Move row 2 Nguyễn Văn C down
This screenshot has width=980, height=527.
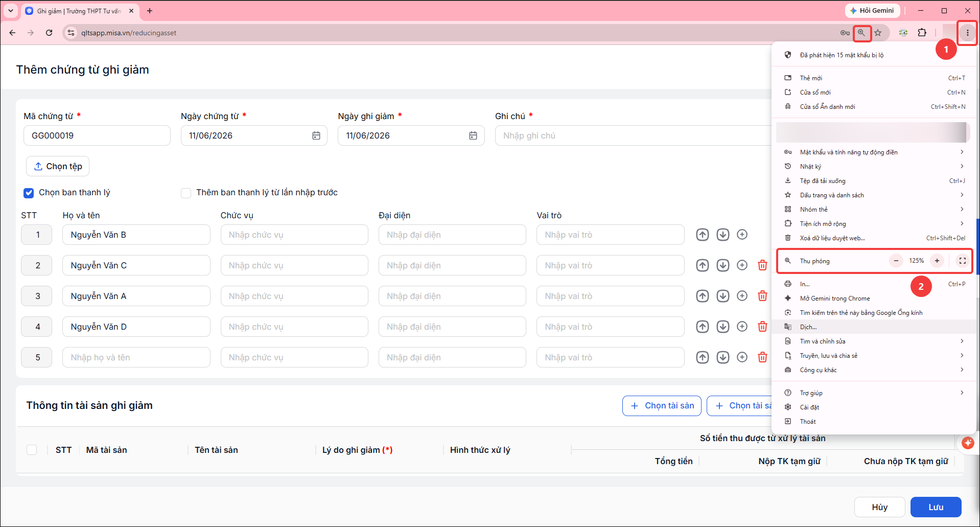point(722,265)
